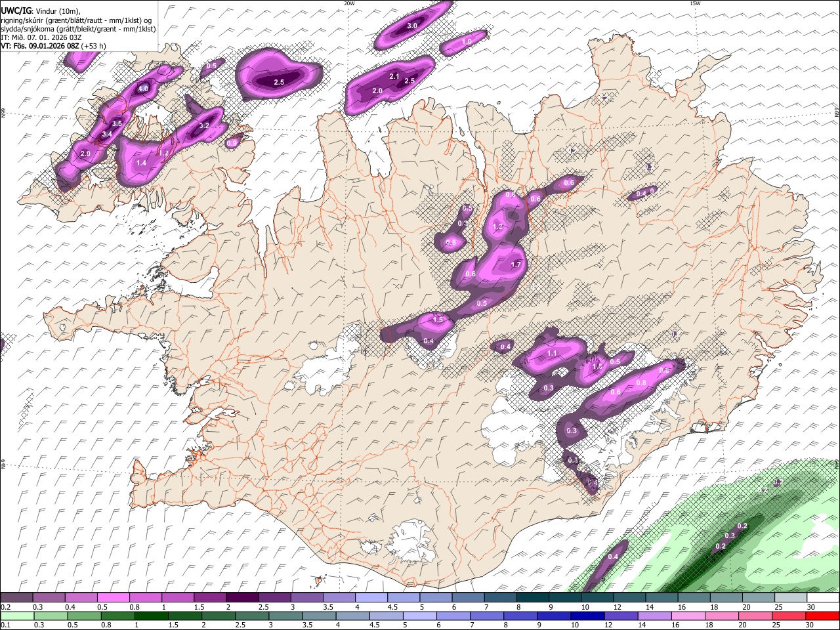The height and width of the screenshot is (630, 840).
Task: Click the 'VT: Fös. 09.01.2026 08Z (+53 h)' line
Action: 53,46
